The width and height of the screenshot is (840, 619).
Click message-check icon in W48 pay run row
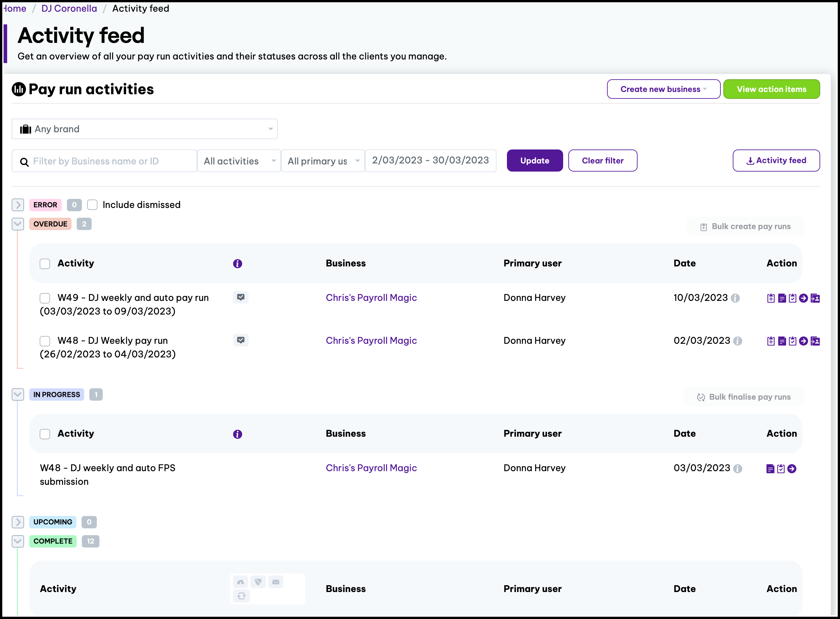pyautogui.click(x=240, y=340)
